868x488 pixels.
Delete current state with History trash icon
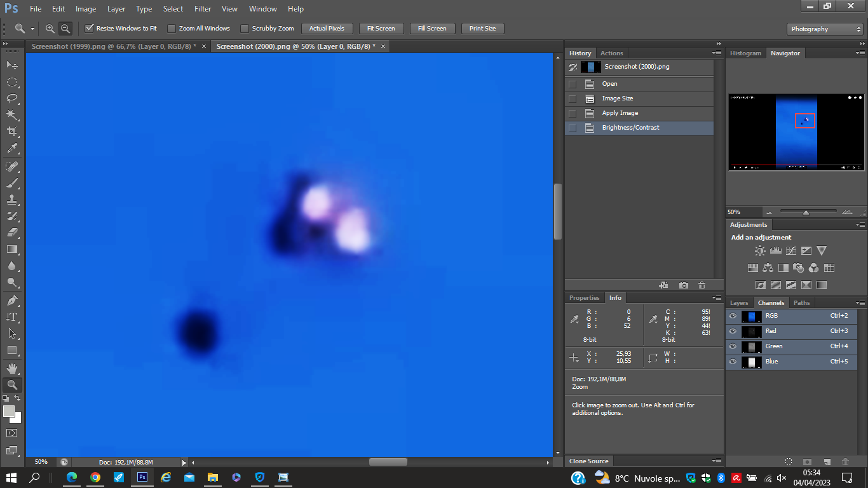pos(702,285)
